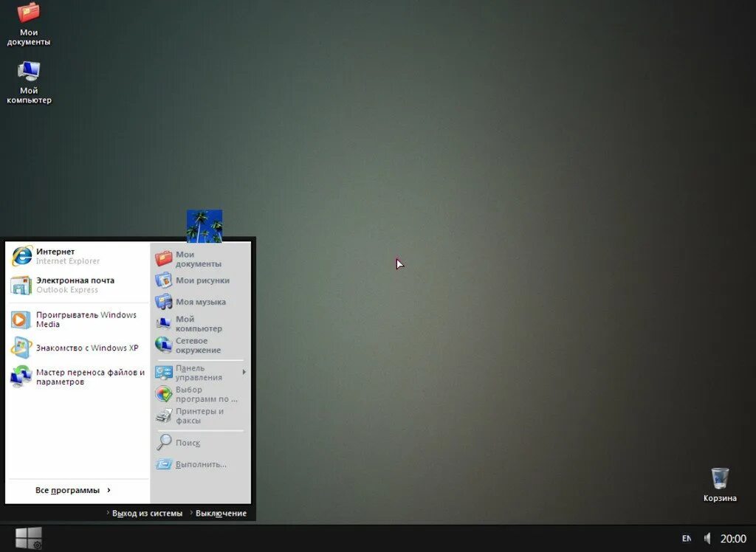Choose the Поиск menu entry text
Viewport: 756px width, 552px height.
coord(188,443)
